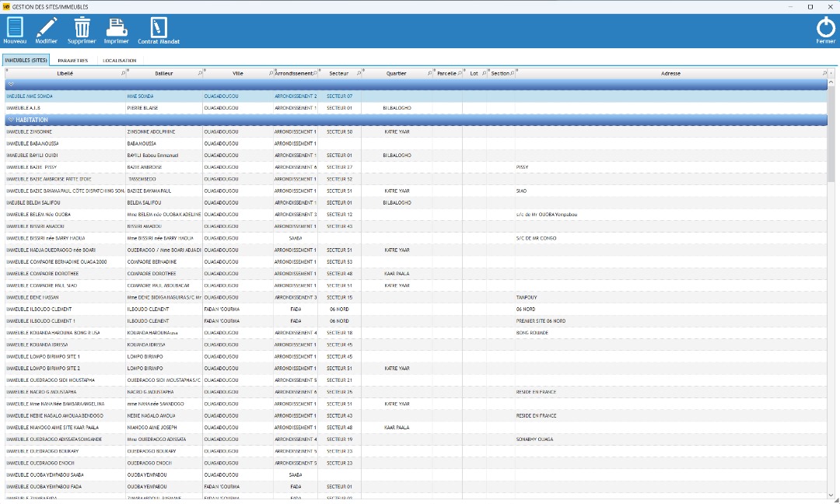
Task: Click the Fermer power icon
Action: point(825,28)
